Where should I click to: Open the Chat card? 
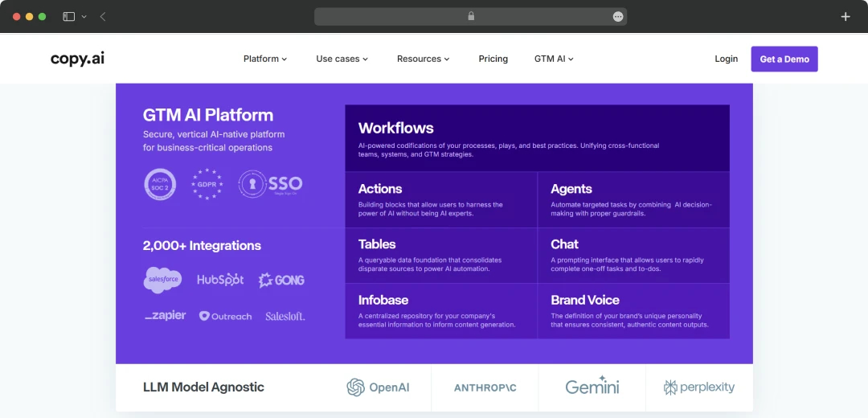point(634,256)
